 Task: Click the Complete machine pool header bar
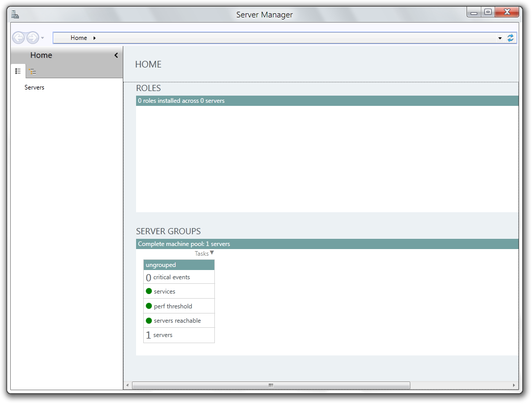pos(327,244)
